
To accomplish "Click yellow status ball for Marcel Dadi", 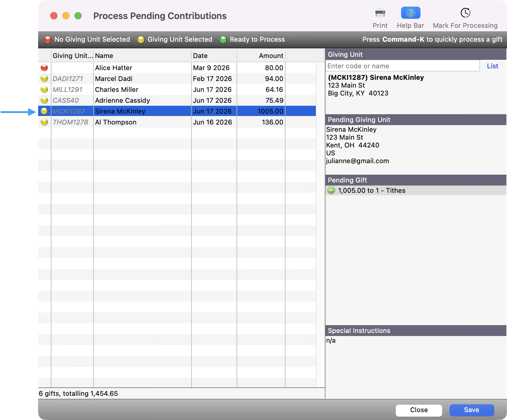I will point(44,79).
